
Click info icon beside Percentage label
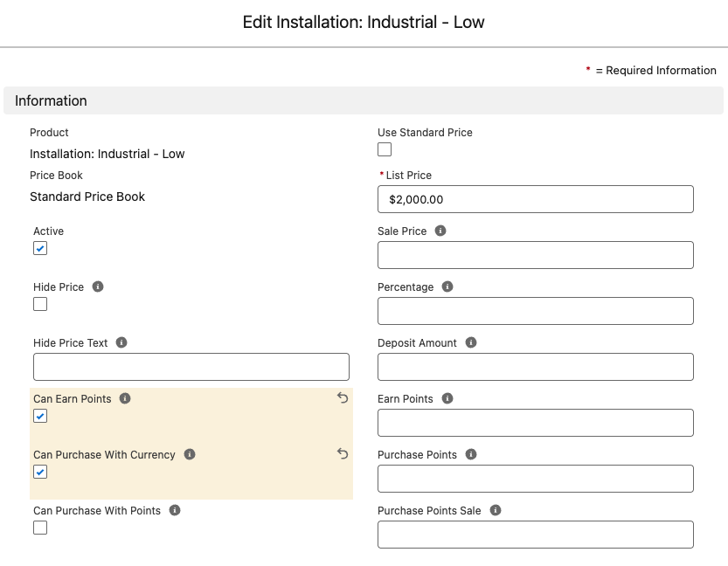(x=447, y=286)
